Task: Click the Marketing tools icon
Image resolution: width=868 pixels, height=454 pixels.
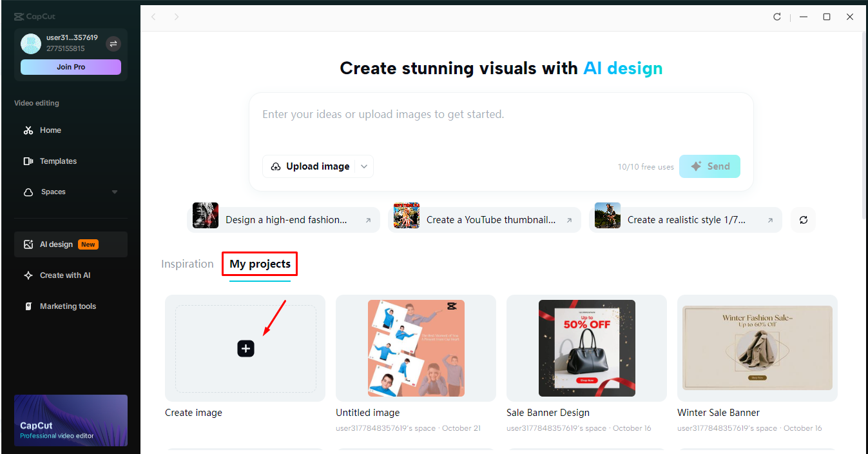Action: pos(28,306)
